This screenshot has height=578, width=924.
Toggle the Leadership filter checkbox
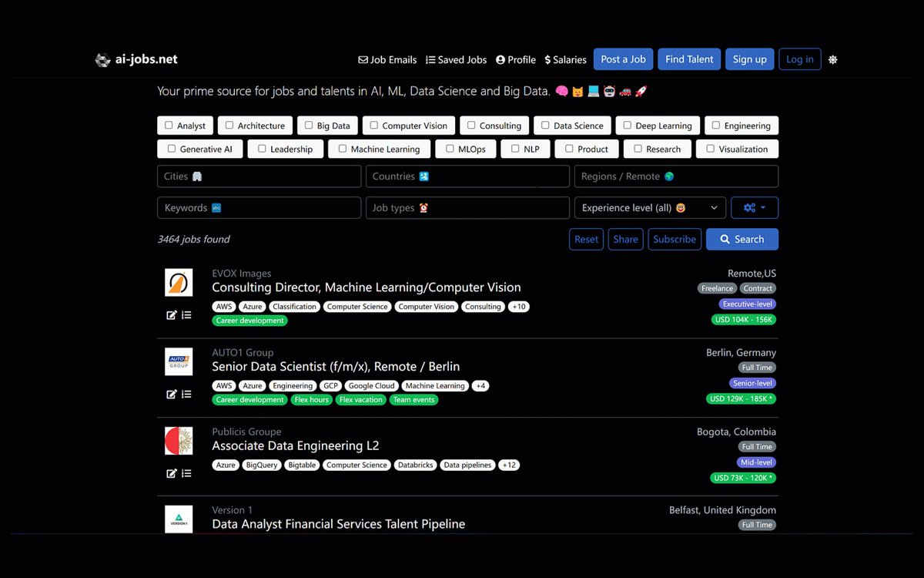tap(262, 149)
